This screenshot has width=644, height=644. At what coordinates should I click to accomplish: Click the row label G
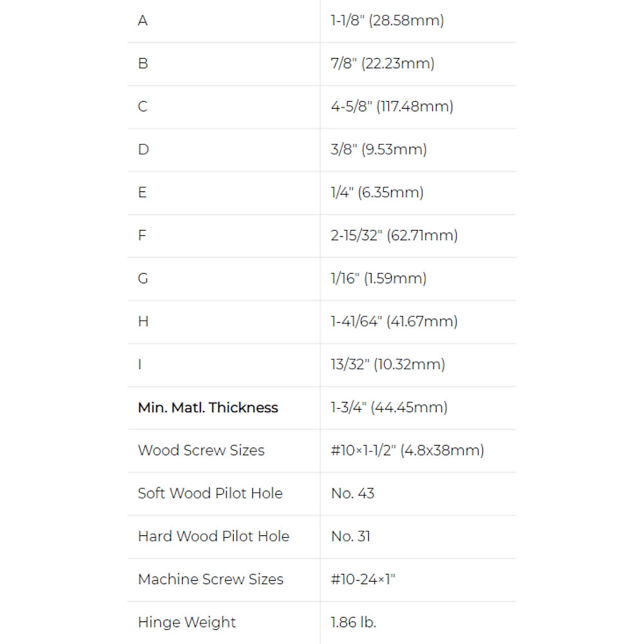143,278
